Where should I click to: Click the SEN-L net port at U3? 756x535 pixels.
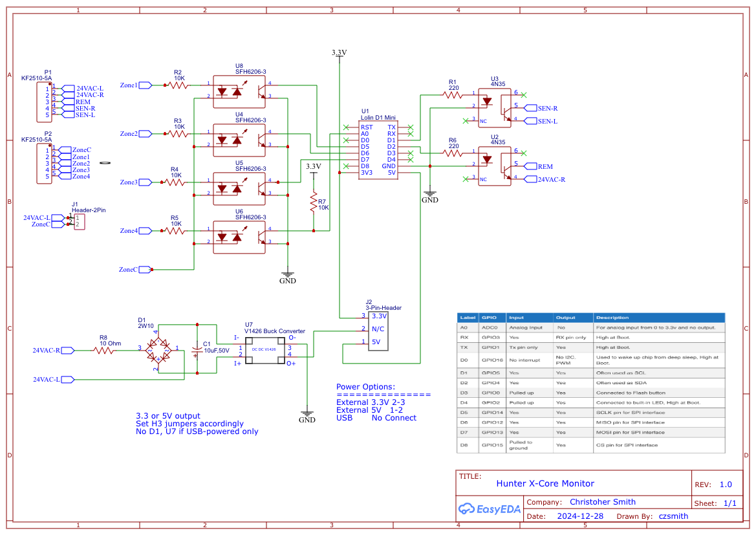coord(541,121)
